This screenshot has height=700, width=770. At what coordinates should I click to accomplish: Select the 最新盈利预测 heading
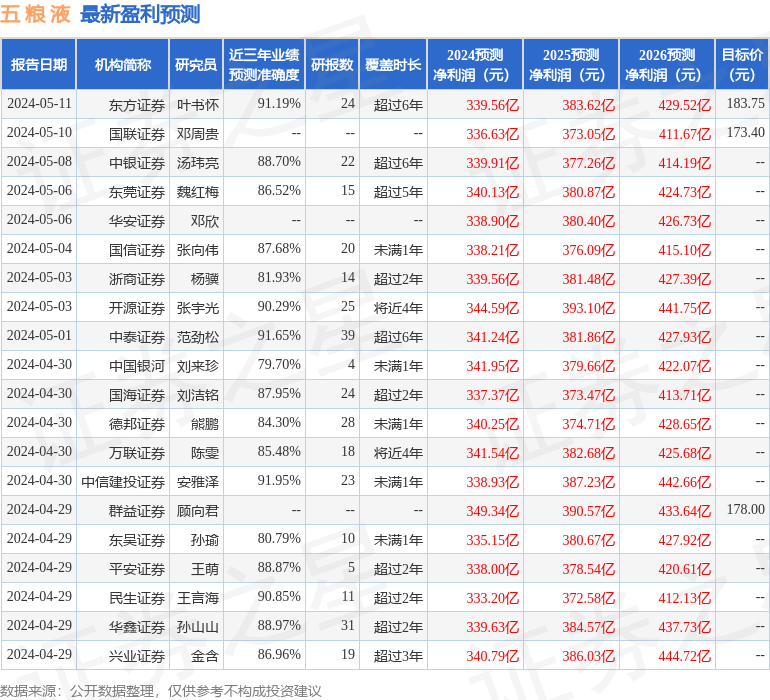(x=140, y=14)
